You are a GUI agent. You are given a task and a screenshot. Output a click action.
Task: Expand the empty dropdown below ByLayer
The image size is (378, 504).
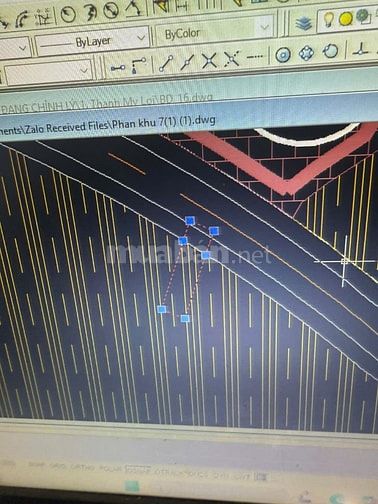coord(48,72)
